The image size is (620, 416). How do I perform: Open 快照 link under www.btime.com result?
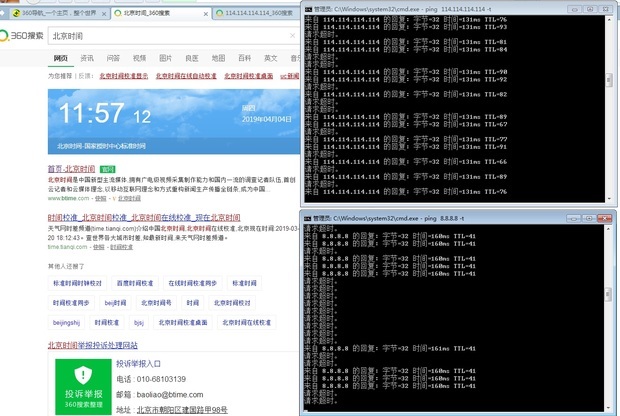(100, 198)
